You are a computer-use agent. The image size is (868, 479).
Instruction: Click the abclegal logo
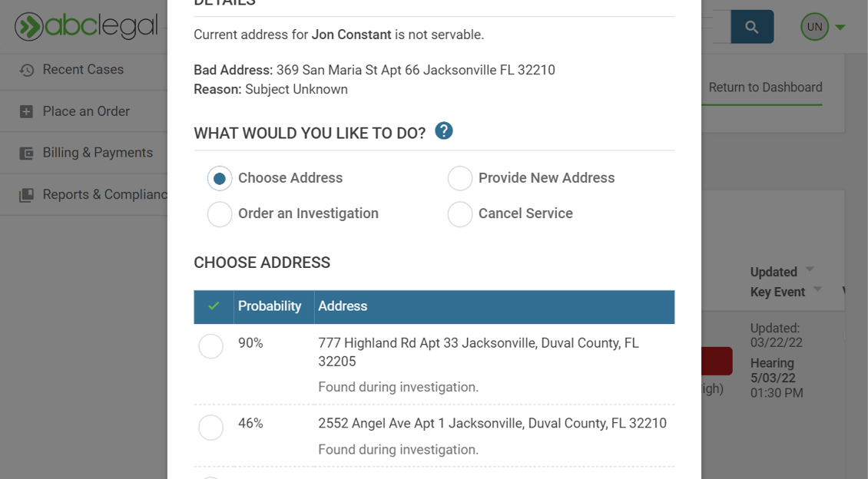click(84, 25)
